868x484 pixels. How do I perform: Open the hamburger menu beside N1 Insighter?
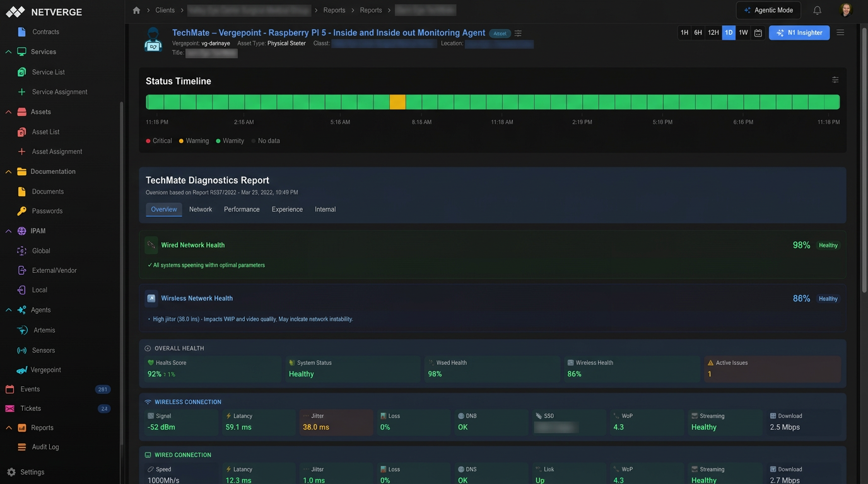(840, 33)
